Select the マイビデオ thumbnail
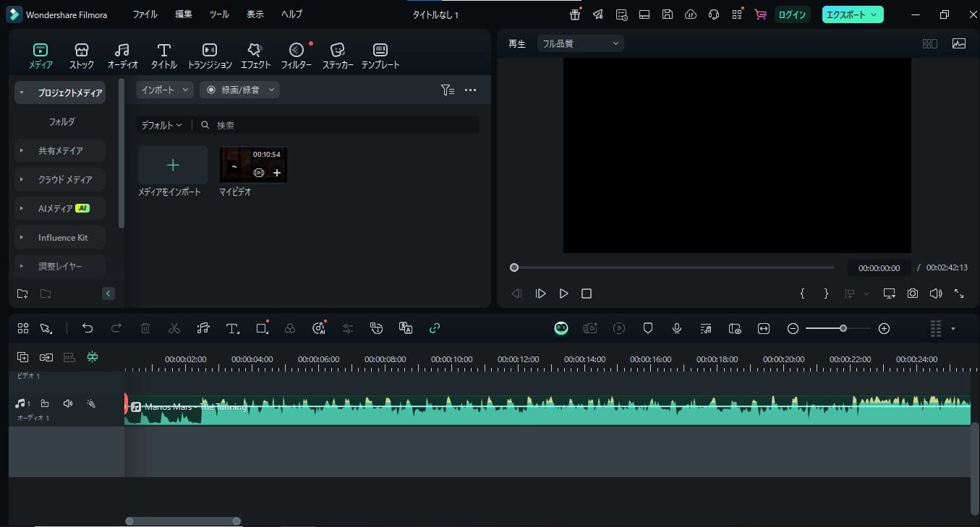The width and height of the screenshot is (980, 527). point(253,165)
